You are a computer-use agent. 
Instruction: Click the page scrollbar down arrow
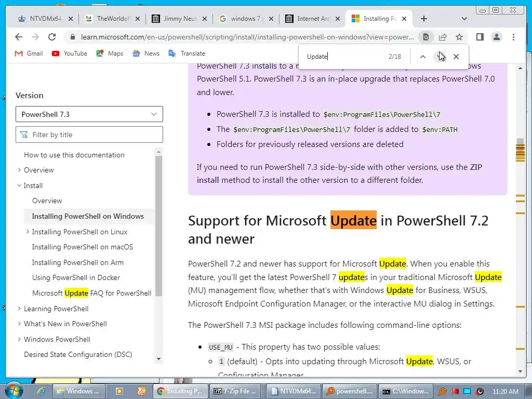point(520,371)
